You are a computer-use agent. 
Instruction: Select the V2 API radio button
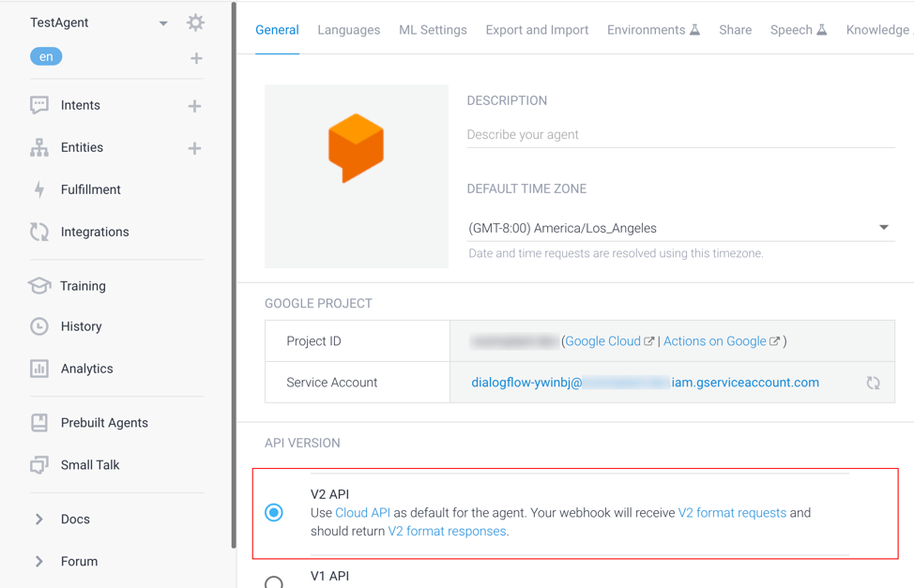click(x=274, y=513)
